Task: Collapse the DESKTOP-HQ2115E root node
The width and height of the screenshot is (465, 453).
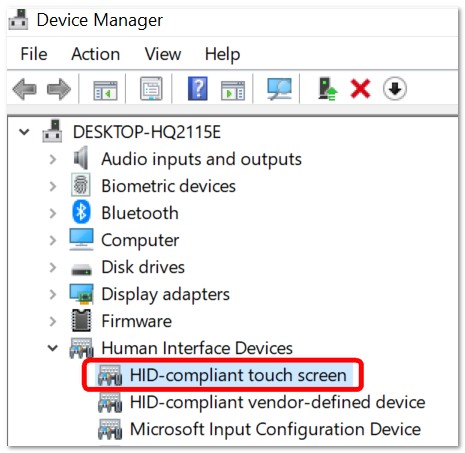Action: tap(24, 132)
